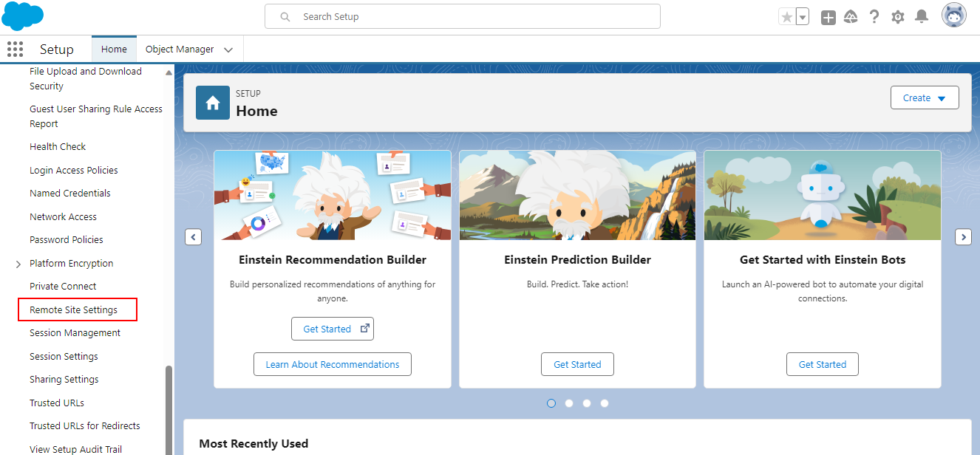Open the Help question mark icon
This screenshot has width=980, height=455.
click(x=874, y=17)
